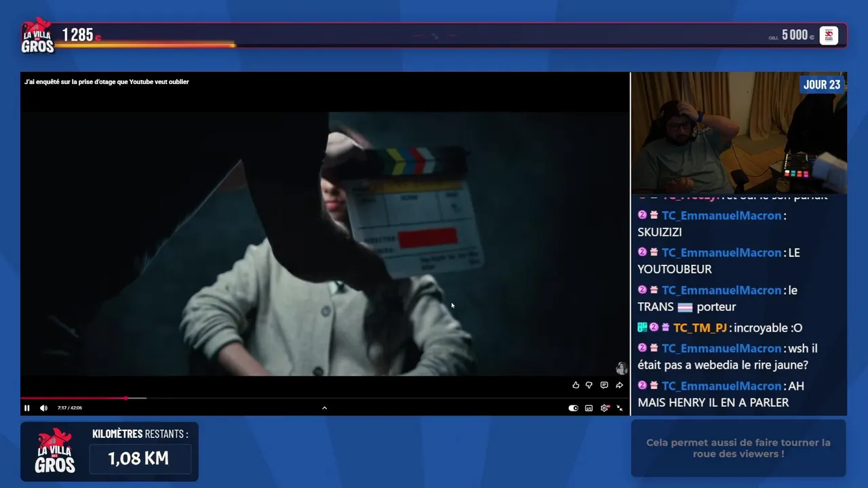This screenshot has height=488, width=868.
Task: Enable subtitles captions button
Action: click(x=589, y=408)
